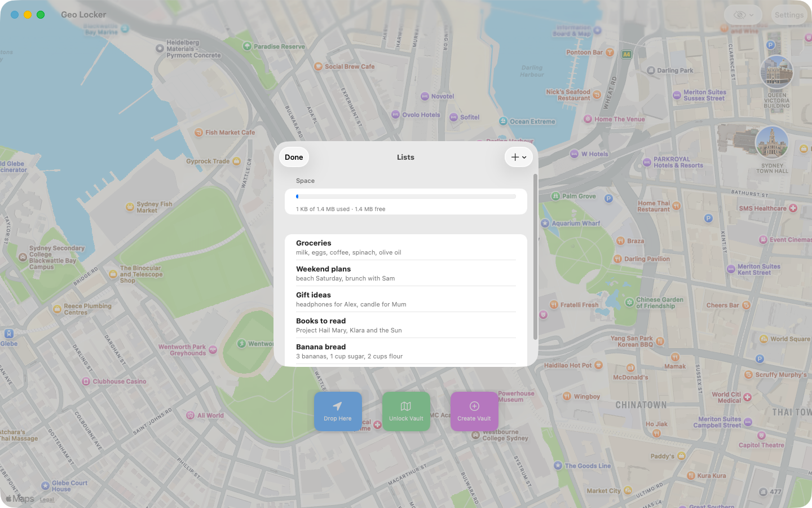
Task: Open the Weekend plans list
Action: (x=406, y=273)
